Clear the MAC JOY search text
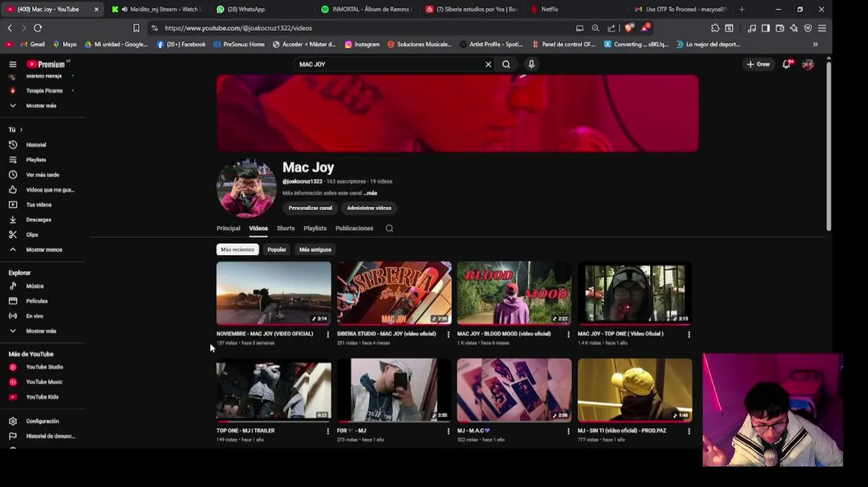Screen dimensions: 868x487 [488, 64]
